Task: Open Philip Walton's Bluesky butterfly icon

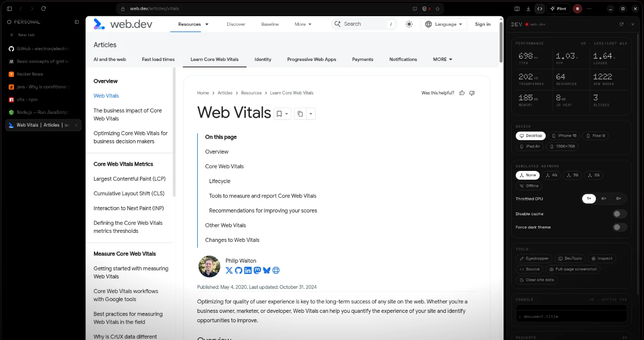Action: tap(266, 270)
